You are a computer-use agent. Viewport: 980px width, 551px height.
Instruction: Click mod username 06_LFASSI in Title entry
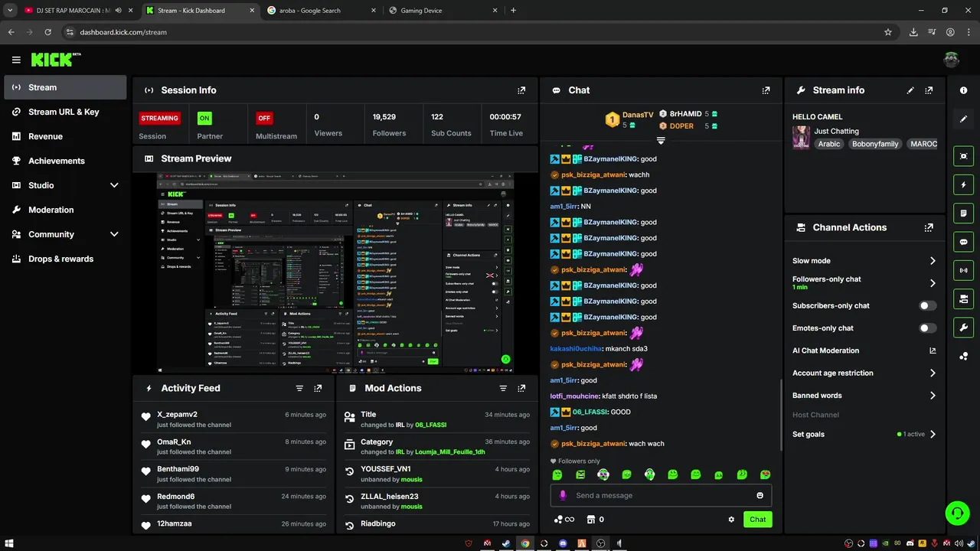[x=430, y=425]
